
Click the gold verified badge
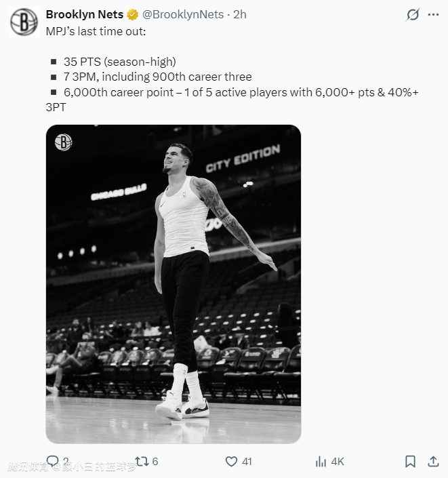click(x=134, y=14)
